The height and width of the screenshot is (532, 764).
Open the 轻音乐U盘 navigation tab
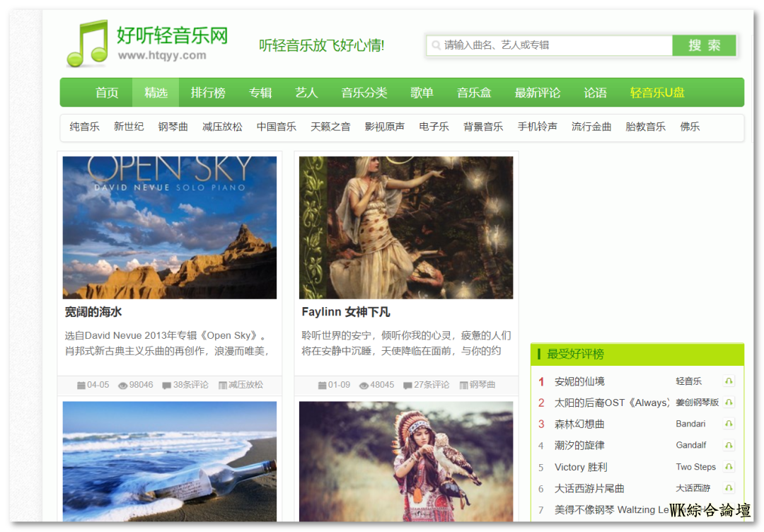(657, 93)
